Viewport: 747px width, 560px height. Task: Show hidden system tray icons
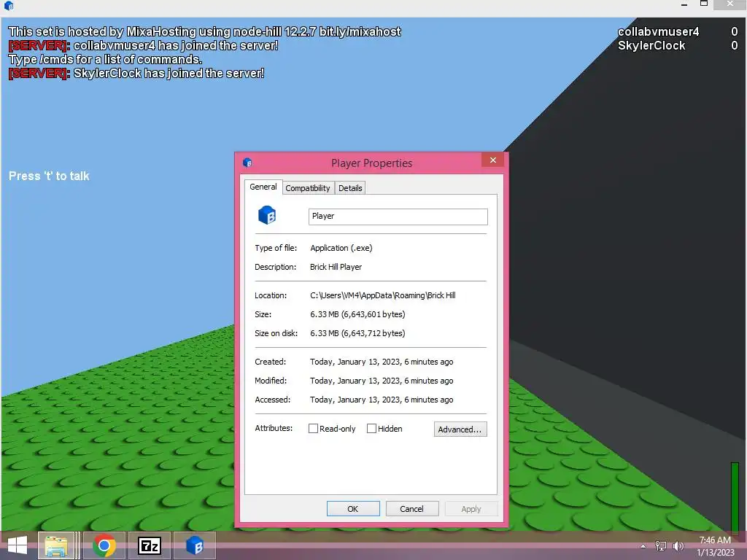click(643, 546)
